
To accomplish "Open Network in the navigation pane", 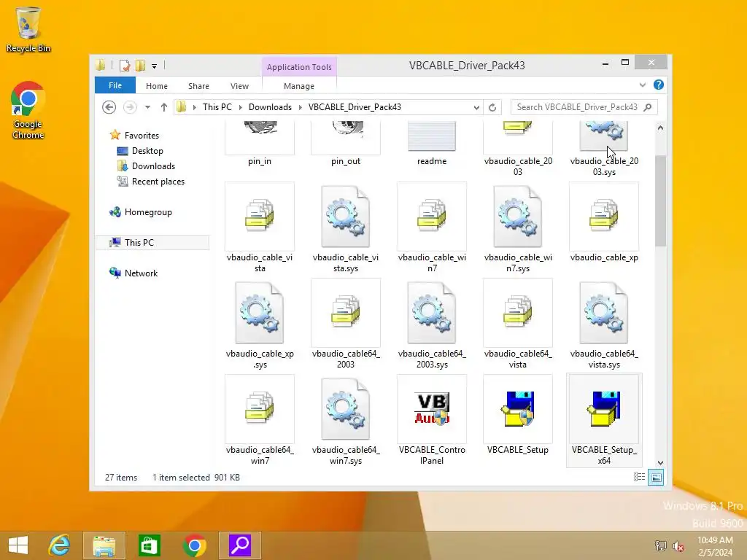I will (x=141, y=273).
